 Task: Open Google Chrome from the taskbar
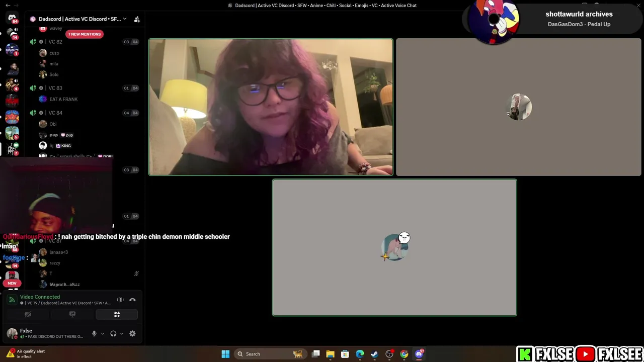point(404,354)
